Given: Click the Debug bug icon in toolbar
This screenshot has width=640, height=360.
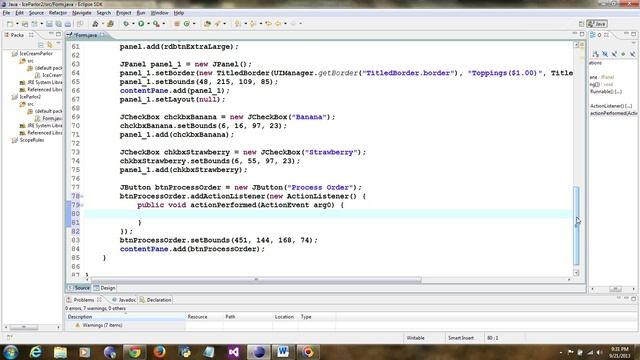Looking at the screenshot, I should 126,24.
